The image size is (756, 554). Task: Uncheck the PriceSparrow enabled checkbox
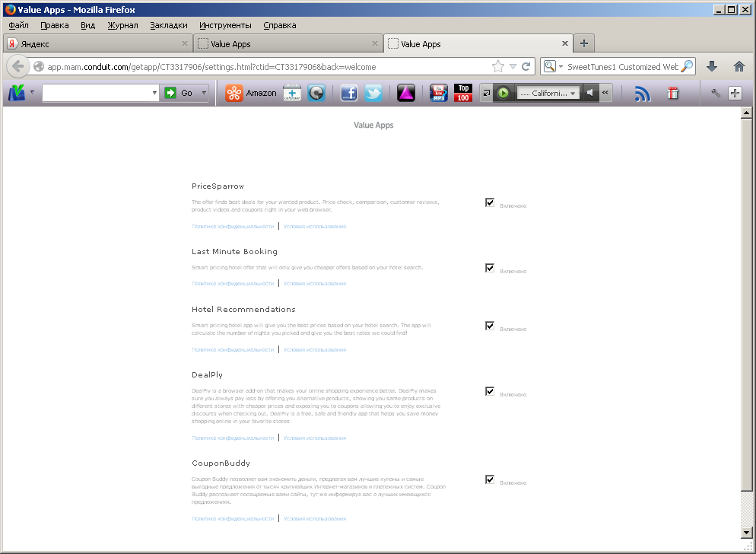click(x=490, y=202)
